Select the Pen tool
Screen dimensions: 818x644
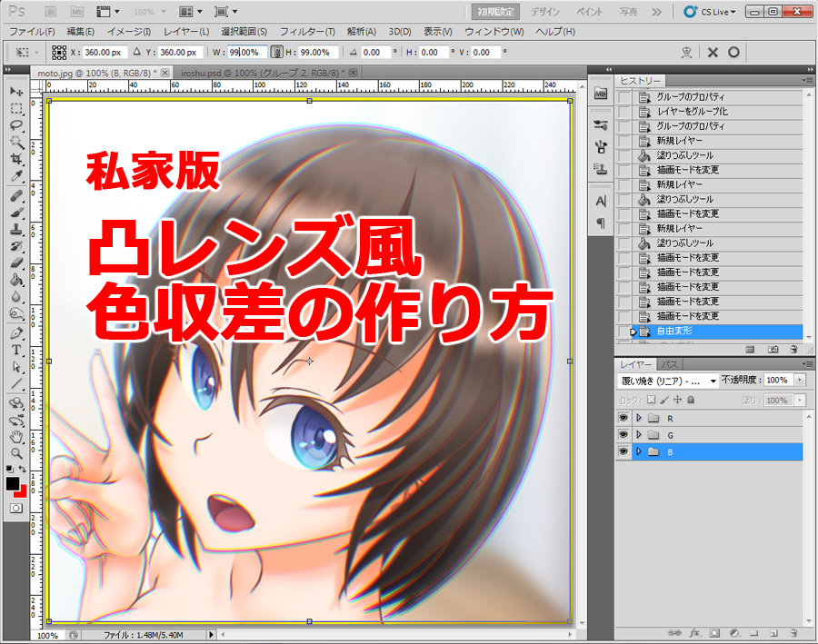click(x=16, y=333)
